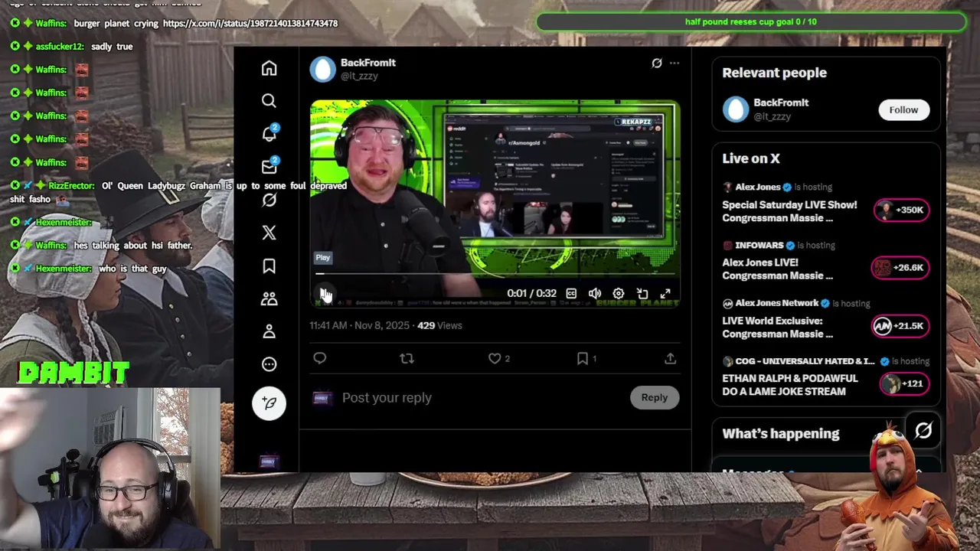
Task: Open Messages envelope icon in sidebar
Action: click(269, 166)
